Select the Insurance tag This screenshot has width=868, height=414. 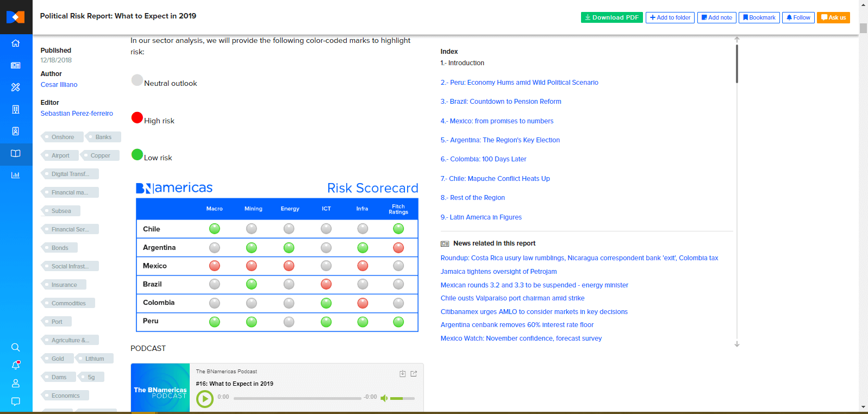point(64,285)
